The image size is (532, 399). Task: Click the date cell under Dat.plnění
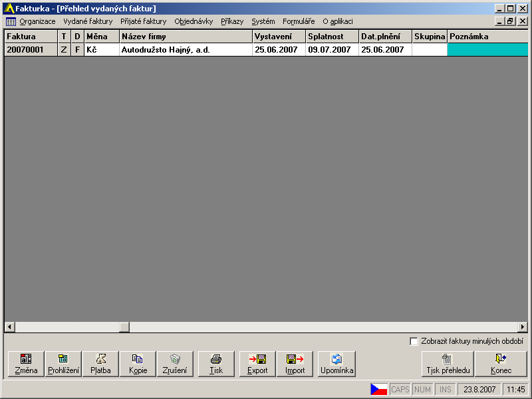pyautogui.click(x=386, y=50)
